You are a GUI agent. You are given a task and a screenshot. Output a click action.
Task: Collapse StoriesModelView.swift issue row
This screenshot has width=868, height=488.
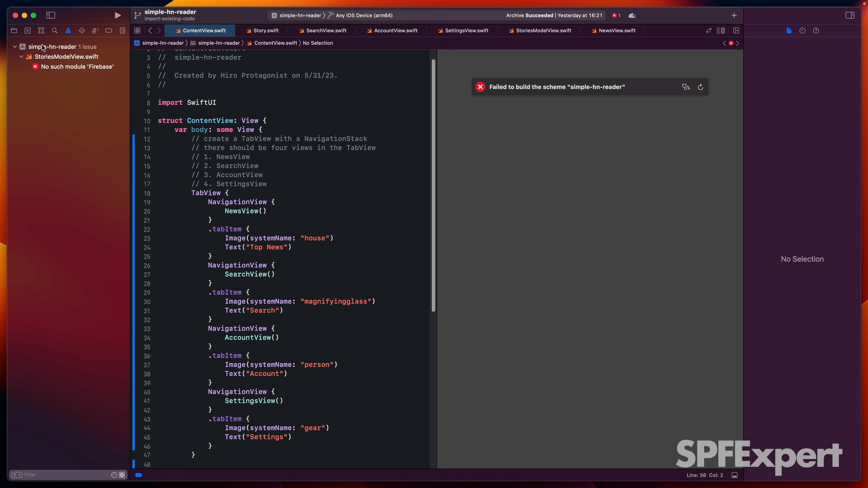point(21,56)
